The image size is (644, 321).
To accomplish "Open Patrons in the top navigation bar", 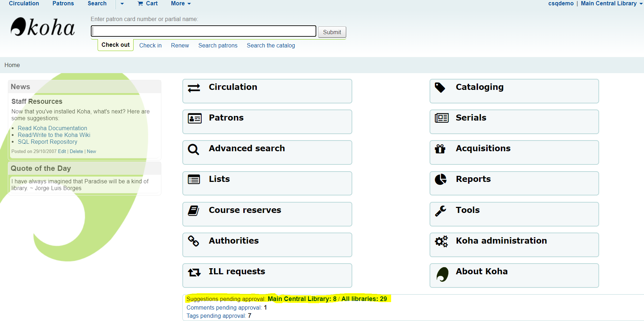I will (x=63, y=4).
